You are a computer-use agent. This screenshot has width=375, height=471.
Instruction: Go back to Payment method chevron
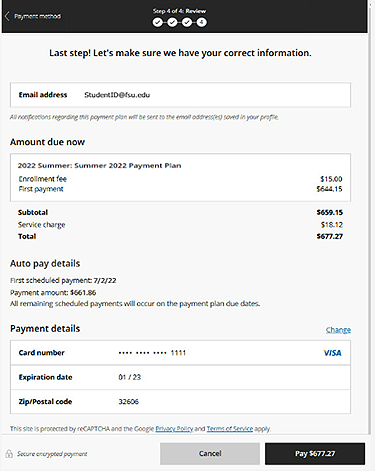pos(7,16)
